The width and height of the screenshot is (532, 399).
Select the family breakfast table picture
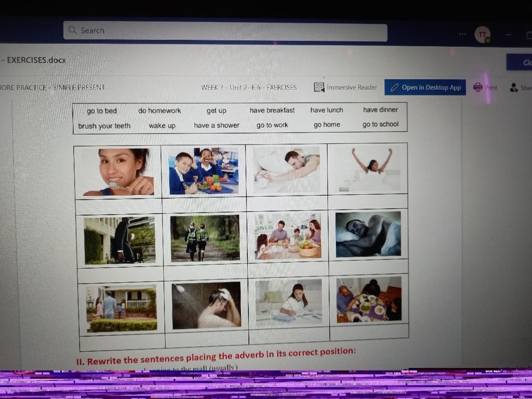pyautogui.click(x=288, y=236)
